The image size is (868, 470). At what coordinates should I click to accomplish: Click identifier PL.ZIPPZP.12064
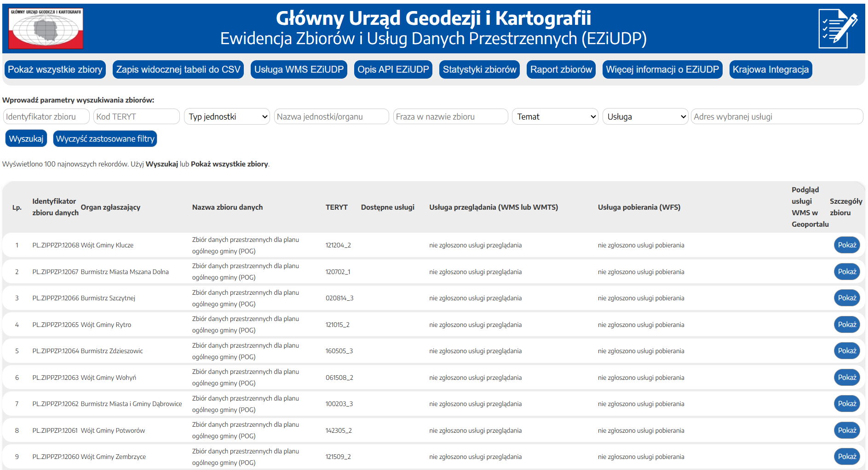(x=56, y=351)
